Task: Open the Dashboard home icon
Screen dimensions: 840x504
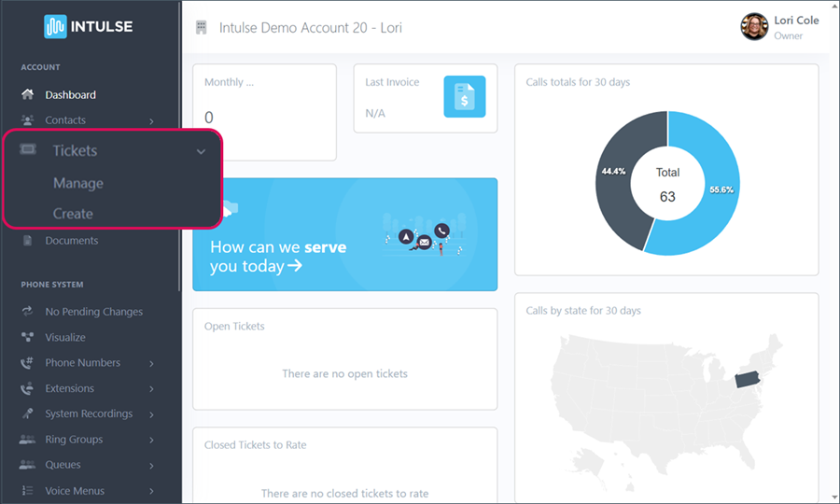Action: [x=28, y=94]
